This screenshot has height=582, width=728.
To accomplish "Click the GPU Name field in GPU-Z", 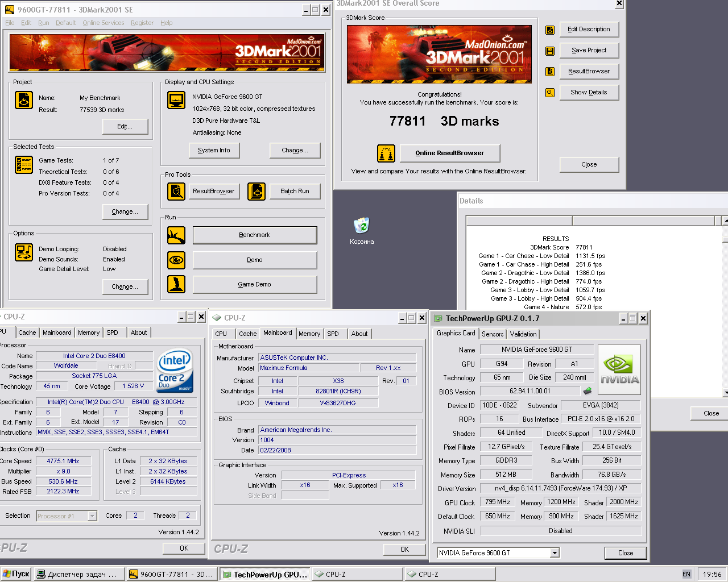I will 537,350.
